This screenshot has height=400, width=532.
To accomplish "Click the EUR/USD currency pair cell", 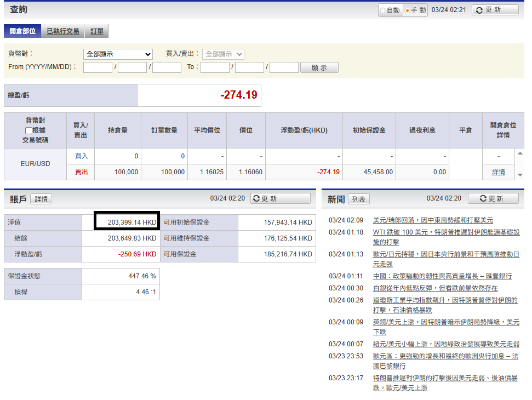I will tap(35, 164).
